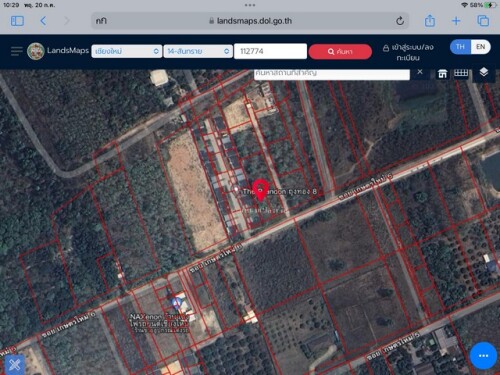Switch language to TH
500x375 pixels.
tap(460, 47)
